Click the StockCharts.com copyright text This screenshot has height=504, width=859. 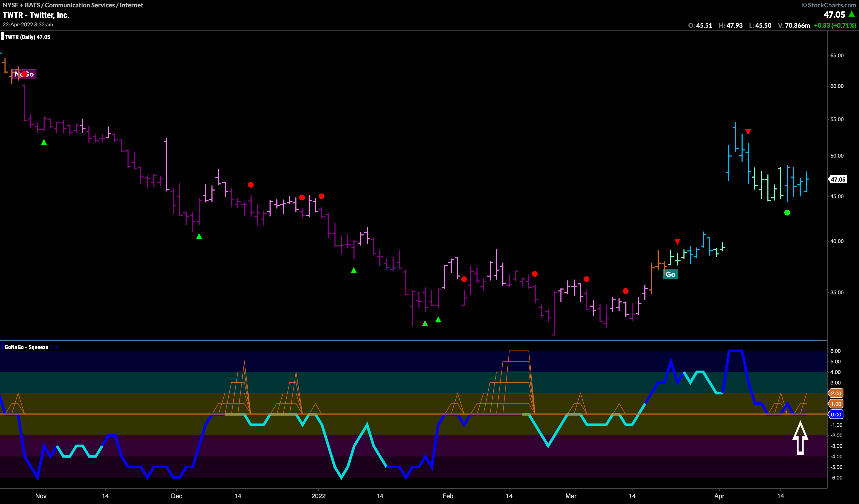click(829, 5)
